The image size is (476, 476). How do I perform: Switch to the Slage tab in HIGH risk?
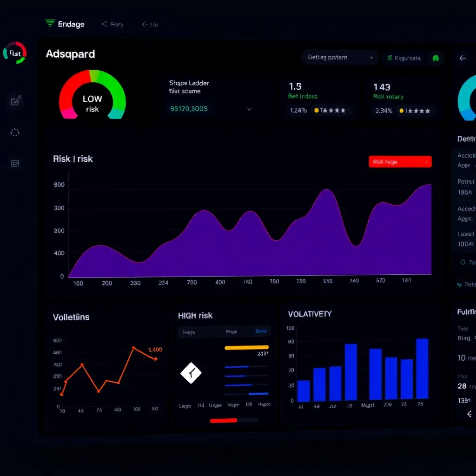click(x=231, y=331)
